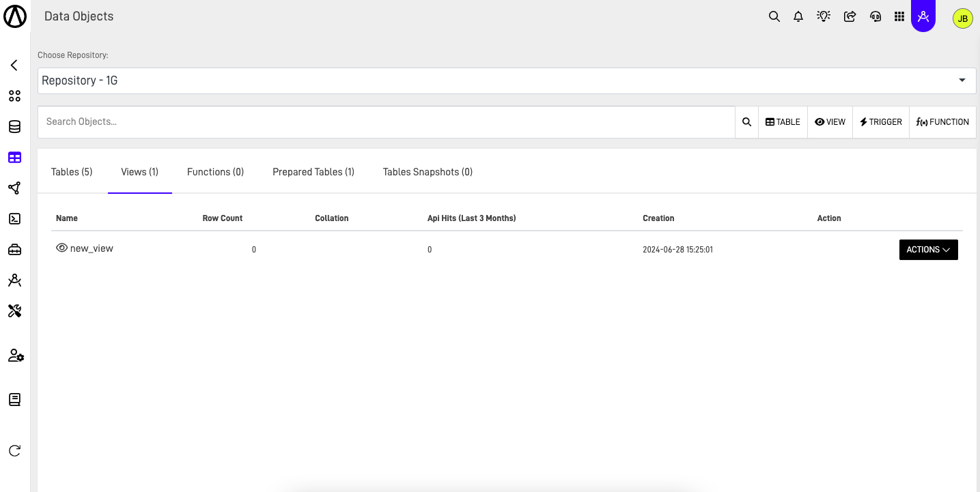
Task: Select the Views (1) tab
Action: (139, 172)
